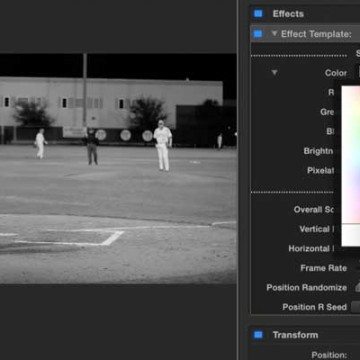Click the Position Randomize slider handle
Viewport: 360px width, 360px height.
[357, 287]
